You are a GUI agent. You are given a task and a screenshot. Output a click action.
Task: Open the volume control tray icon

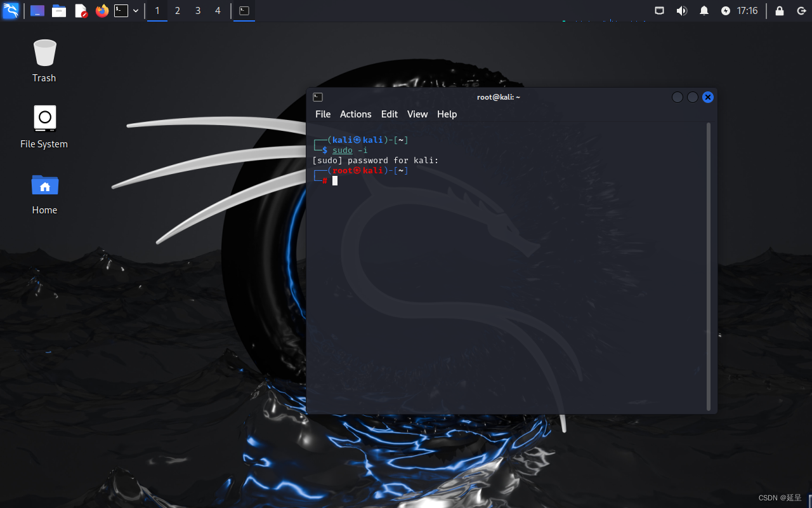pos(682,11)
